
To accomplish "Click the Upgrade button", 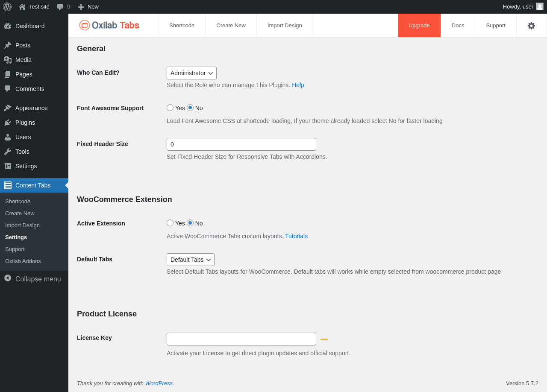I will 419,26.
